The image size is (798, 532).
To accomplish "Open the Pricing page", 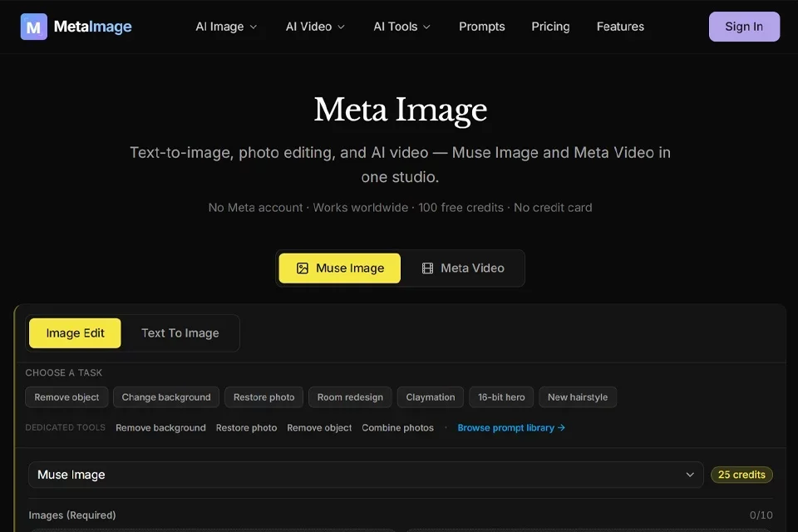I will 550,27.
